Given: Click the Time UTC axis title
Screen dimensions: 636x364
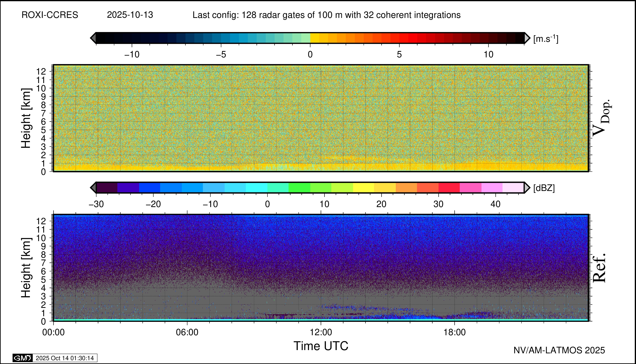Looking at the screenshot, I should click(321, 346).
